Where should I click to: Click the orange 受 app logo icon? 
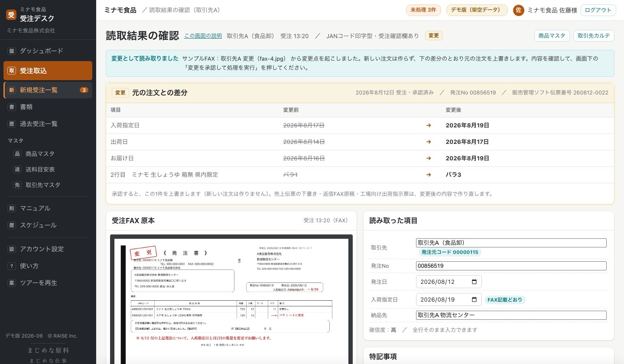[11, 15]
